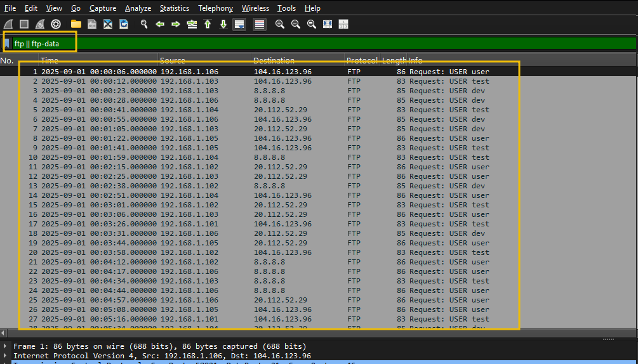Click the Destination column header
Viewport: 638px width, 364px height.
(x=274, y=60)
